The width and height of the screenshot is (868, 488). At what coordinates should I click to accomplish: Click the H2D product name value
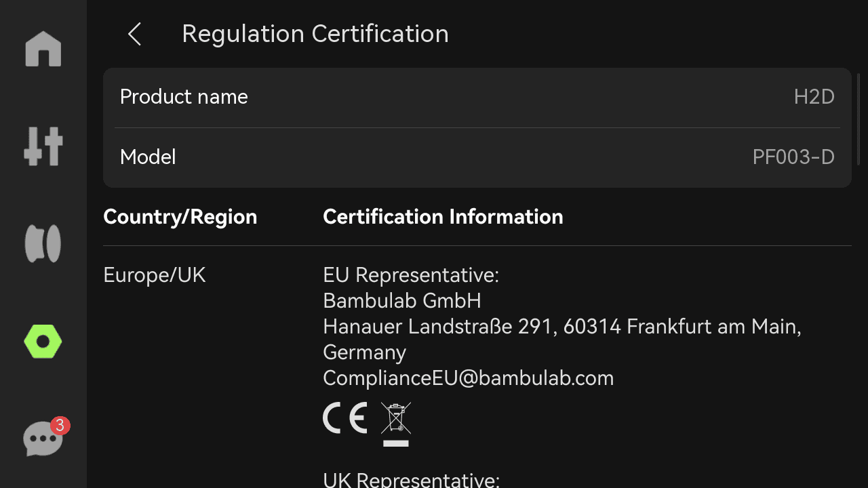pos(814,97)
